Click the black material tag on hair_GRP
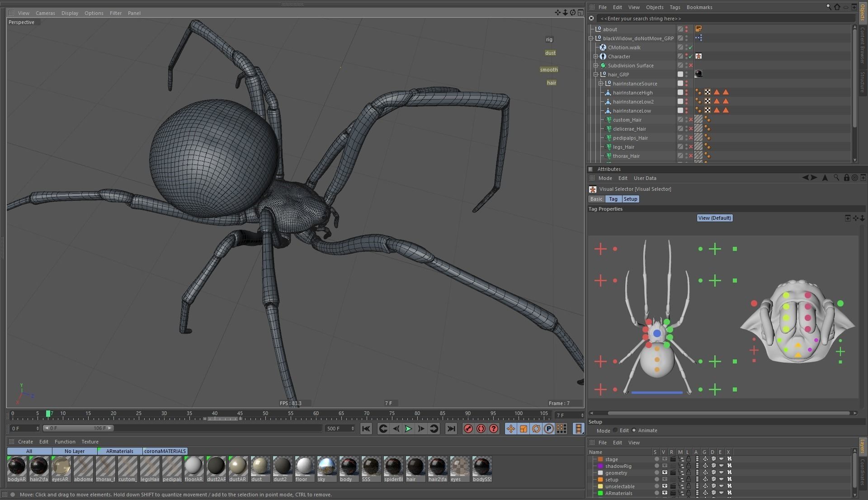The image size is (868, 500). [x=698, y=74]
